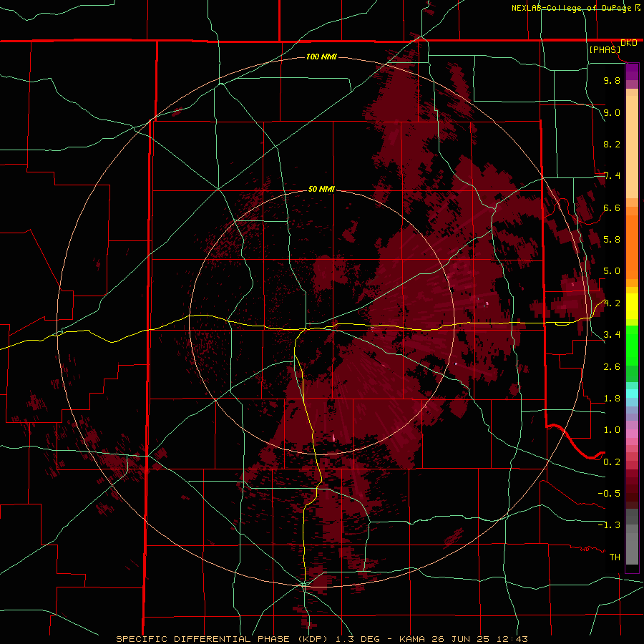644x644 pixels.
Task: Click the KAMA station ID in caption
Action: point(414,639)
